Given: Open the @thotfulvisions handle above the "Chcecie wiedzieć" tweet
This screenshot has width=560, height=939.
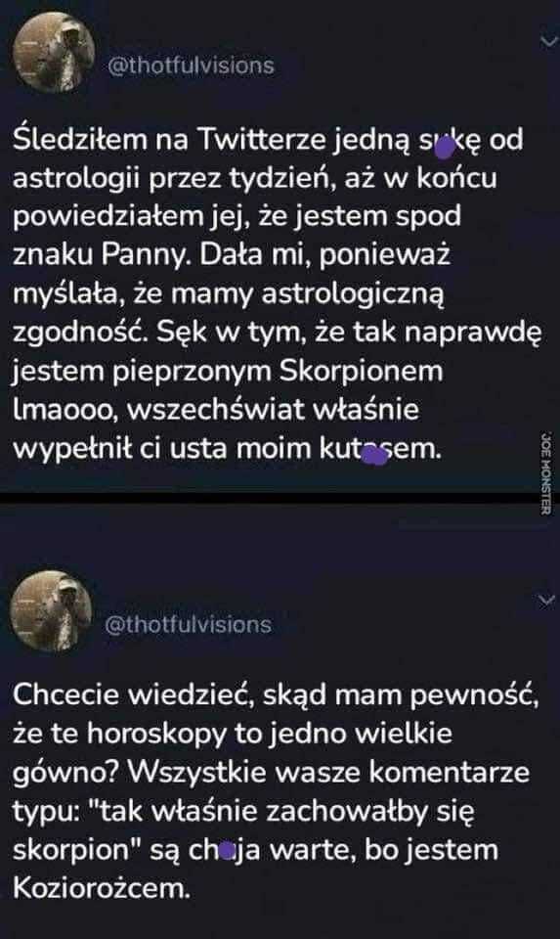Looking at the screenshot, I should 188,625.
